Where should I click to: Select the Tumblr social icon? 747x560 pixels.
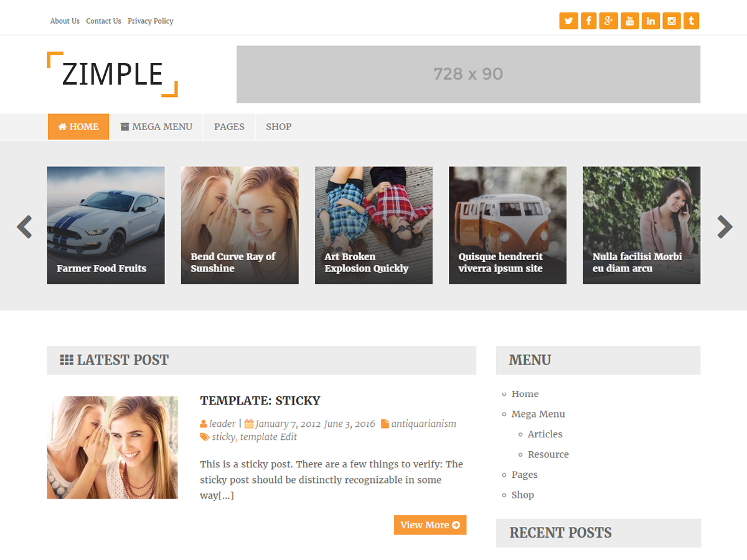[x=691, y=21]
